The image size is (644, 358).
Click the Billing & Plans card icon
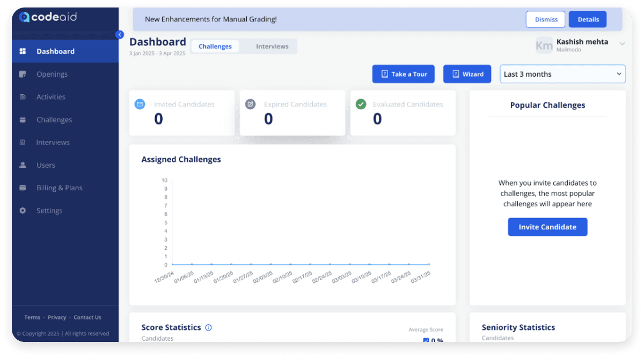click(x=23, y=188)
